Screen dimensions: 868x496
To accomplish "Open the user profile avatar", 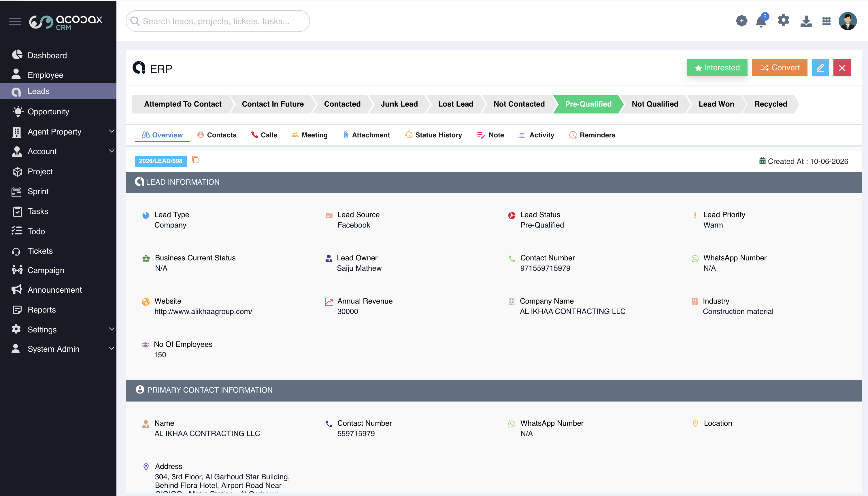I will coord(848,21).
